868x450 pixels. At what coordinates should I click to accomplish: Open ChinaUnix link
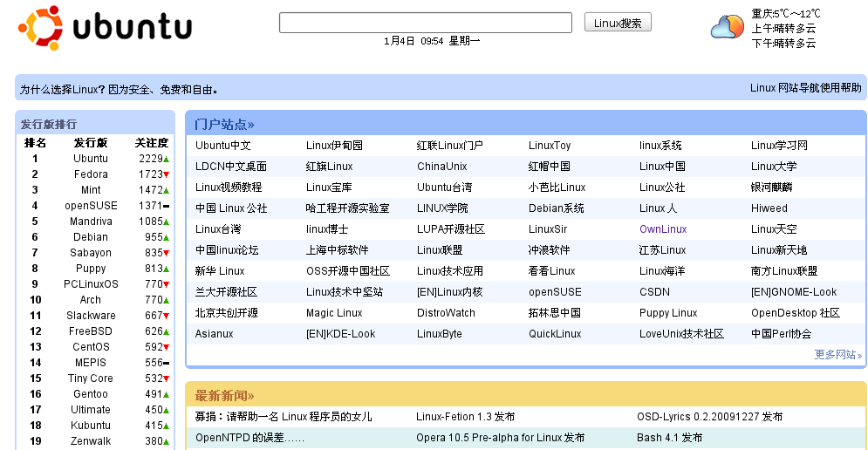coord(441,167)
